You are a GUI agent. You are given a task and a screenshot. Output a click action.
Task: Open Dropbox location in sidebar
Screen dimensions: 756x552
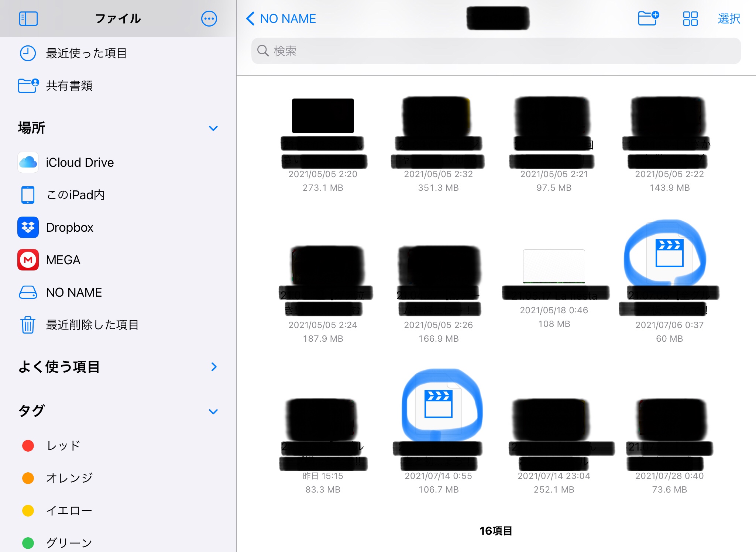tap(69, 227)
